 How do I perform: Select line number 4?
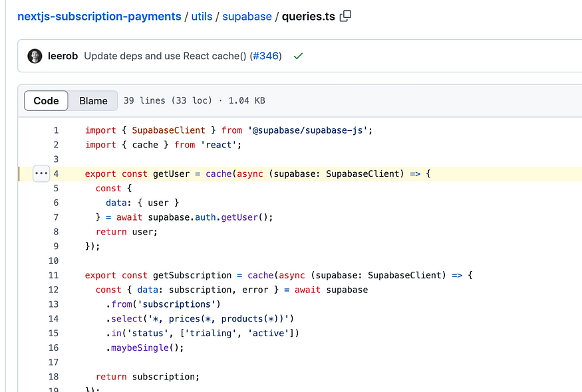pyautogui.click(x=56, y=173)
